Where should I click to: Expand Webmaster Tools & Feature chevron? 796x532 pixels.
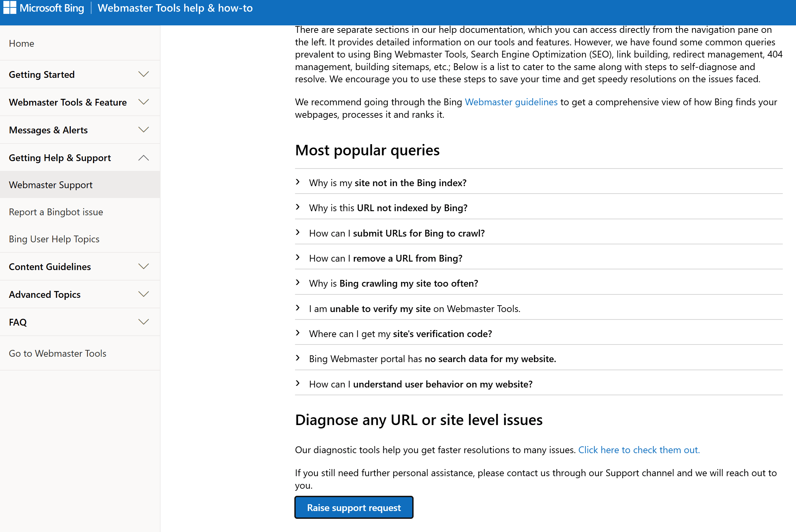point(144,102)
